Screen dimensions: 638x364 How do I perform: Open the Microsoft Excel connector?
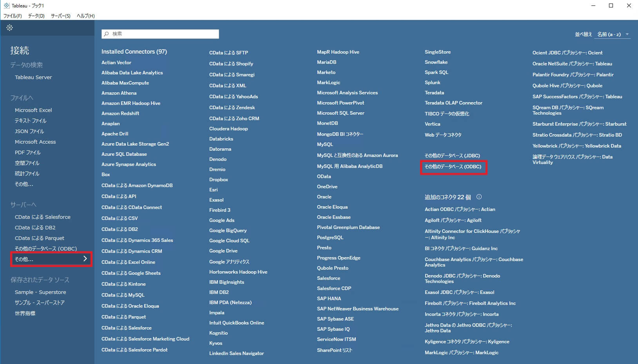click(x=34, y=110)
